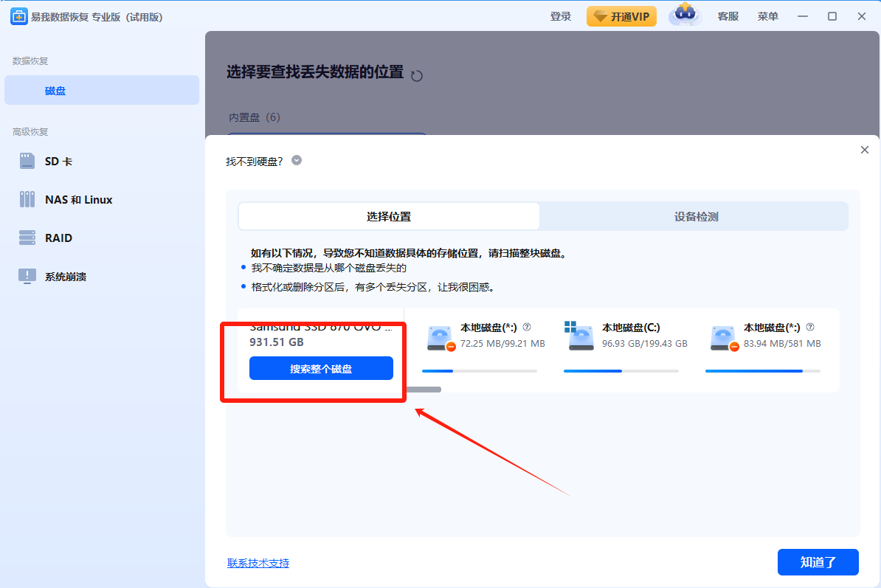Open the SD 卡 recovery icon in sidebar
Viewport: 881px width, 588px height.
click(x=27, y=161)
